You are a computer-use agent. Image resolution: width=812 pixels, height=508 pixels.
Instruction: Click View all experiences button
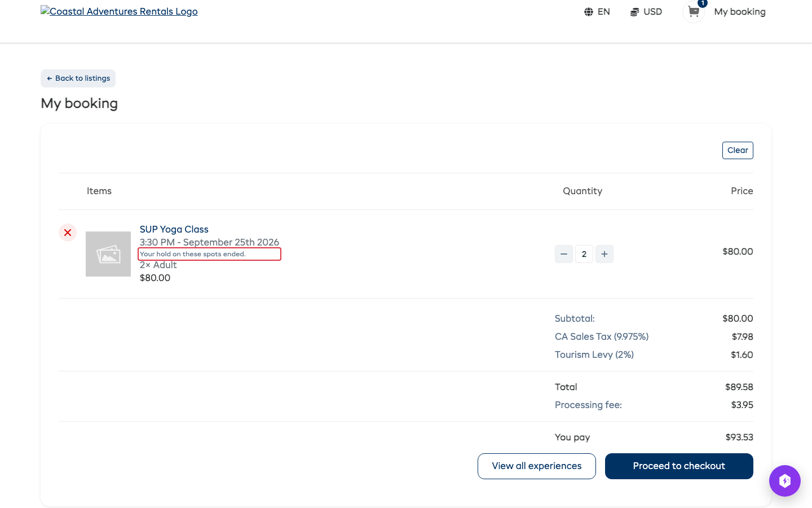point(537,466)
